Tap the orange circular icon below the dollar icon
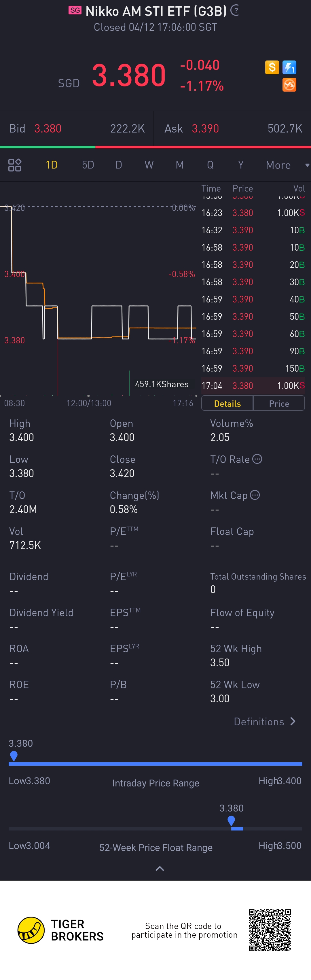311x980 pixels. (289, 85)
